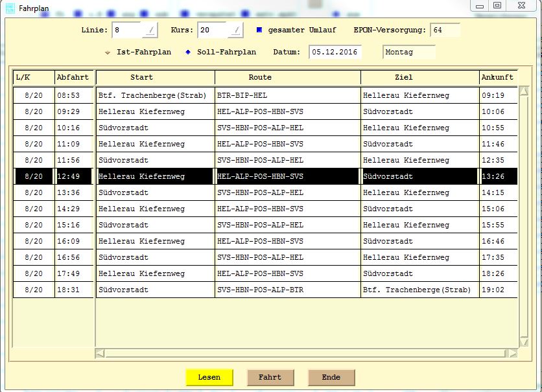The image size is (542, 392).
Task: Click the Fahrt button
Action: click(270, 377)
